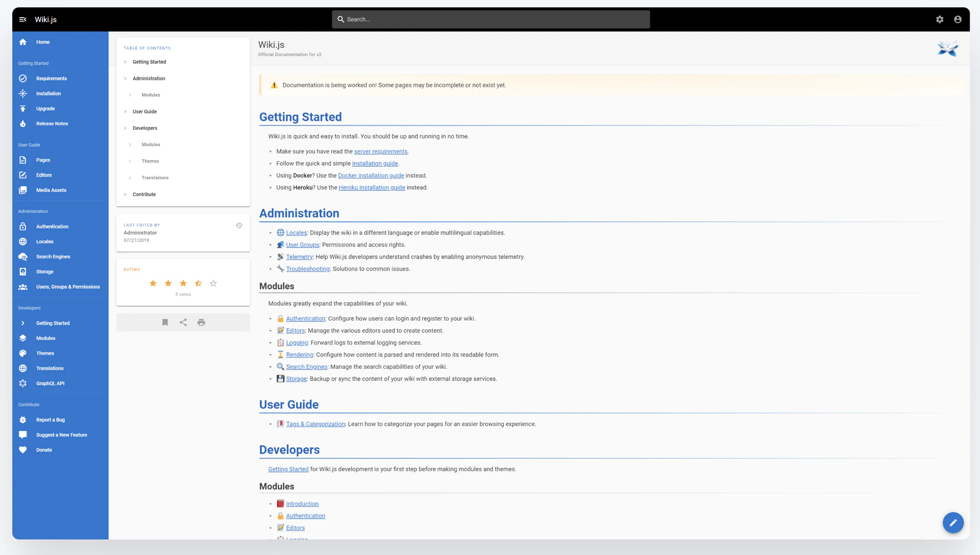
Task: Open Installation in the sidebar menu
Action: click(x=49, y=94)
